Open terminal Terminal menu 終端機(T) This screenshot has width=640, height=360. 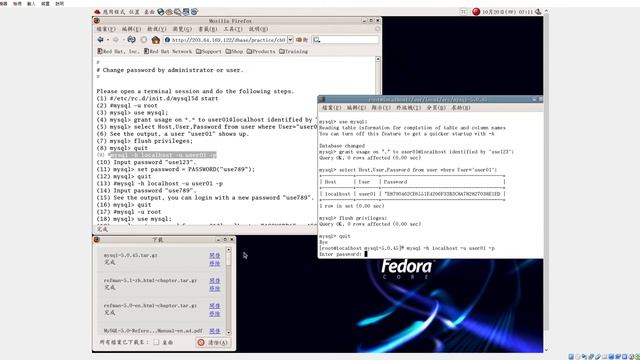click(409, 108)
